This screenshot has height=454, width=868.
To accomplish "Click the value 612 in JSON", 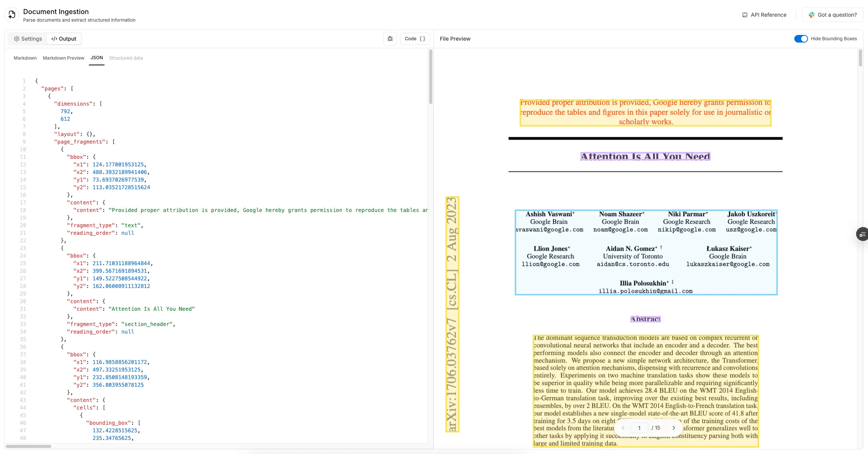I will (65, 119).
